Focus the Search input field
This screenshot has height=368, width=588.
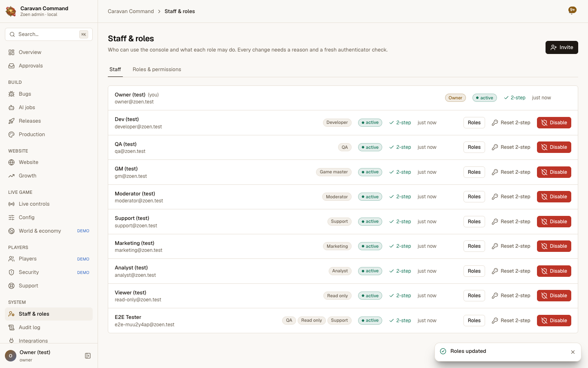click(x=49, y=34)
